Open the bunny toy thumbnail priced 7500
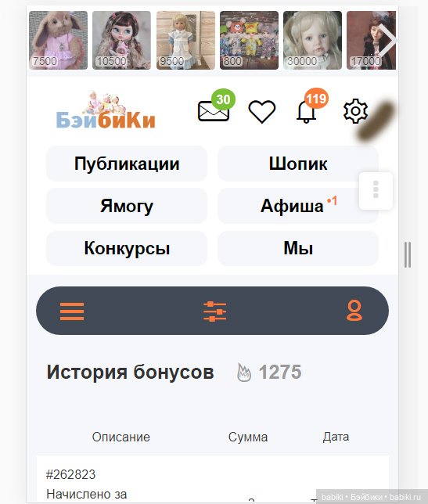Image resolution: width=428 pixels, height=504 pixels. coord(58,40)
